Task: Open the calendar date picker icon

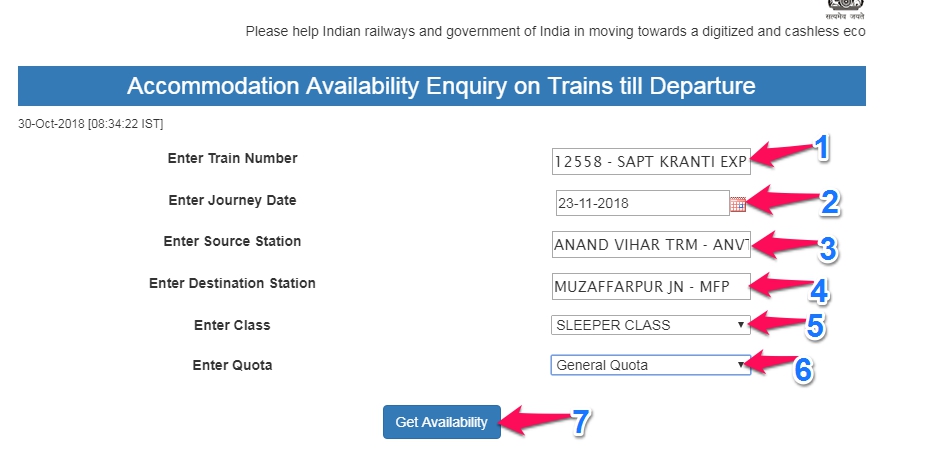Action: 738,204
